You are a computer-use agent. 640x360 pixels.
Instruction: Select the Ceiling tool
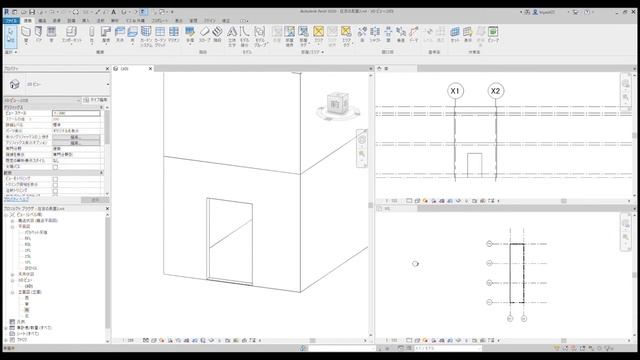pos(120,33)
